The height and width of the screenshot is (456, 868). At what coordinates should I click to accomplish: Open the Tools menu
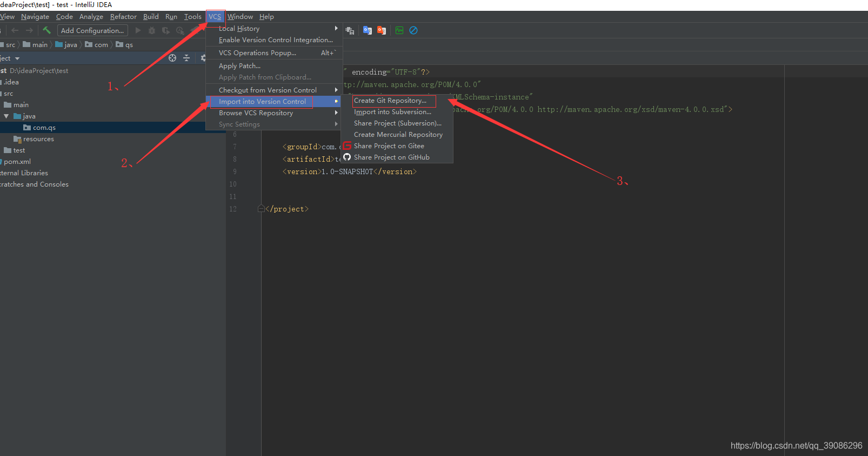click(x=193, y=17)
